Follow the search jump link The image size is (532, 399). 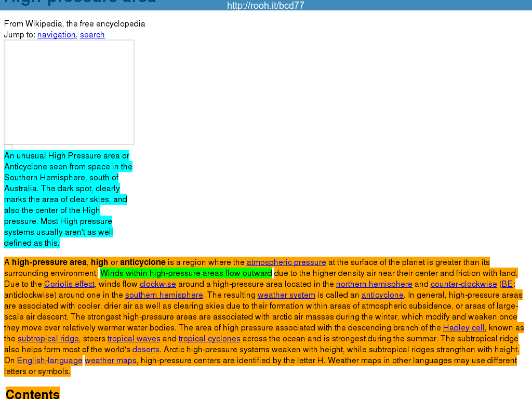click(92, 35)
